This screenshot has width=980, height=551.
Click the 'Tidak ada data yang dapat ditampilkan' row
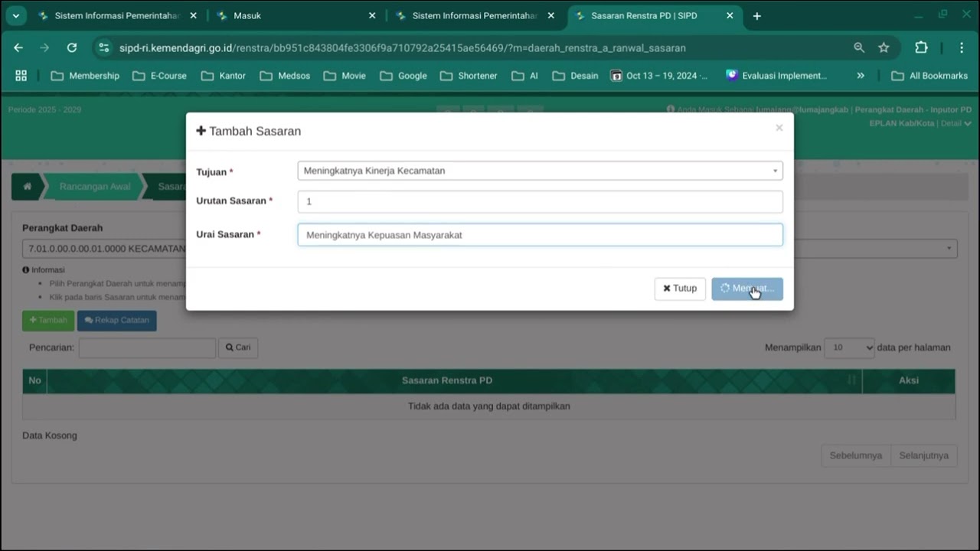pos(489,406)
